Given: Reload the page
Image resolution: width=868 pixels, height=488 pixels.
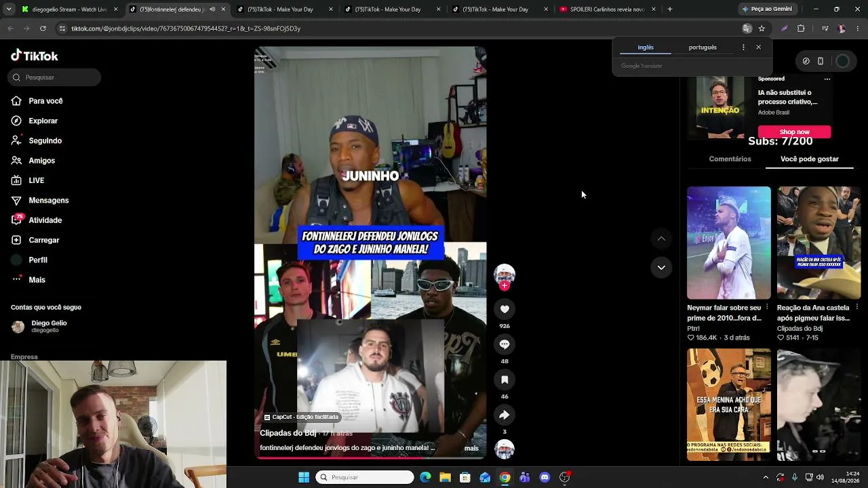Looking at the screenshot, I should click(43, 28).
